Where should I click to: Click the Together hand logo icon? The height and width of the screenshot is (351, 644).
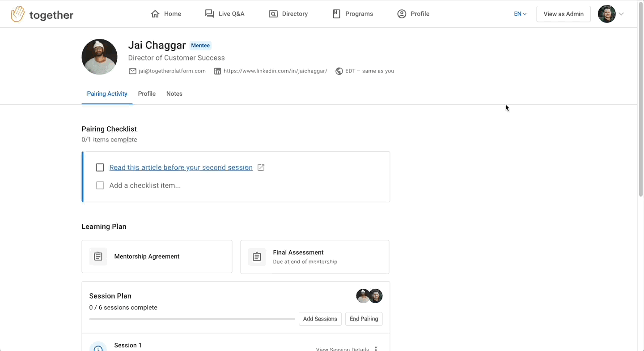[18, 14]
